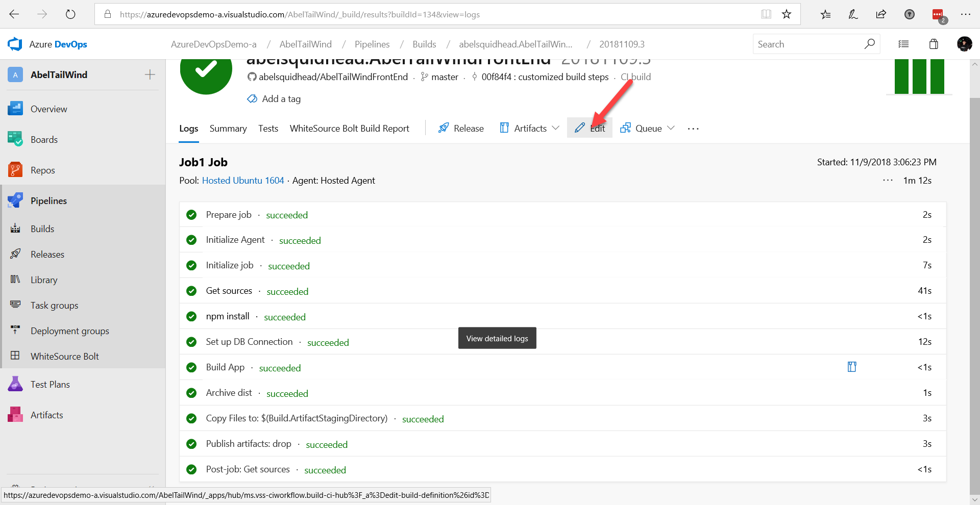Viewport: 980px width, 505px height.
Task: Open Publish artifacts: drop log row
Action: 563,444
